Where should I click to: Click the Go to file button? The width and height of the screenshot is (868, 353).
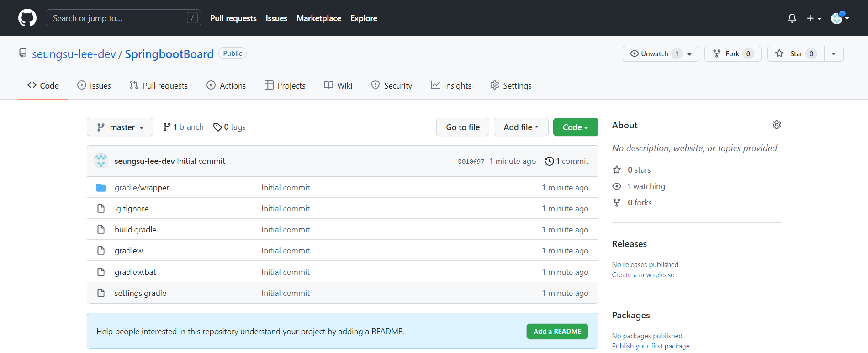tap(463, 127)
